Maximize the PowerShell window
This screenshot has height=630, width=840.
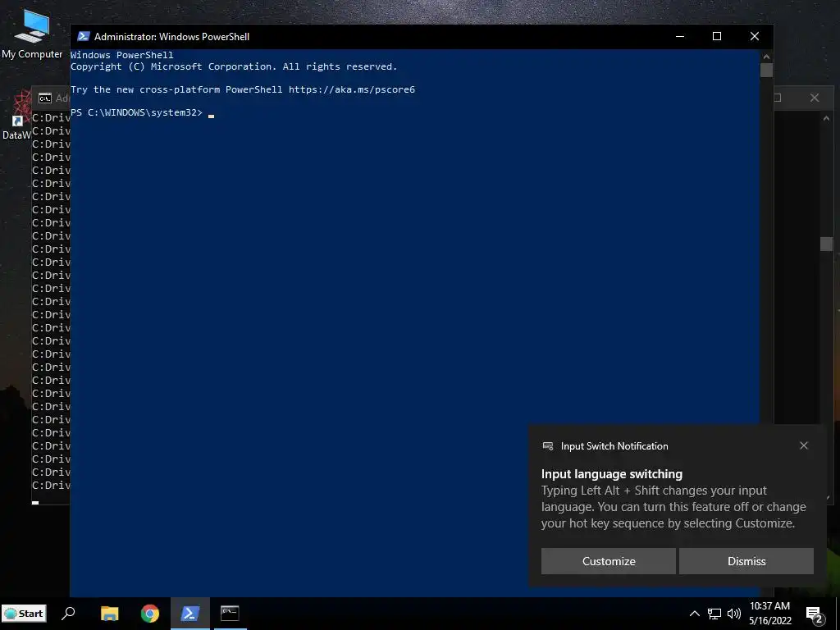pyautogui.click(x=717, y=36)
